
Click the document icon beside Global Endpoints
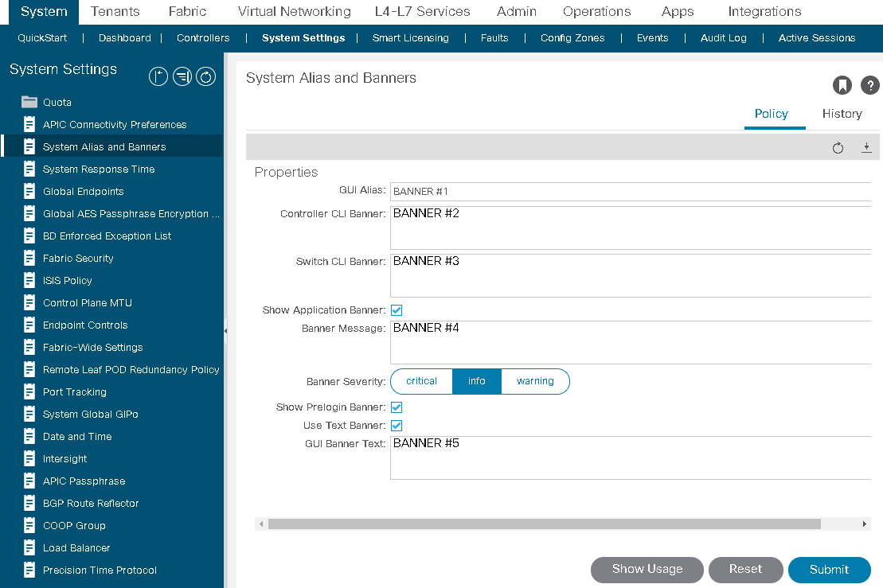29,191
